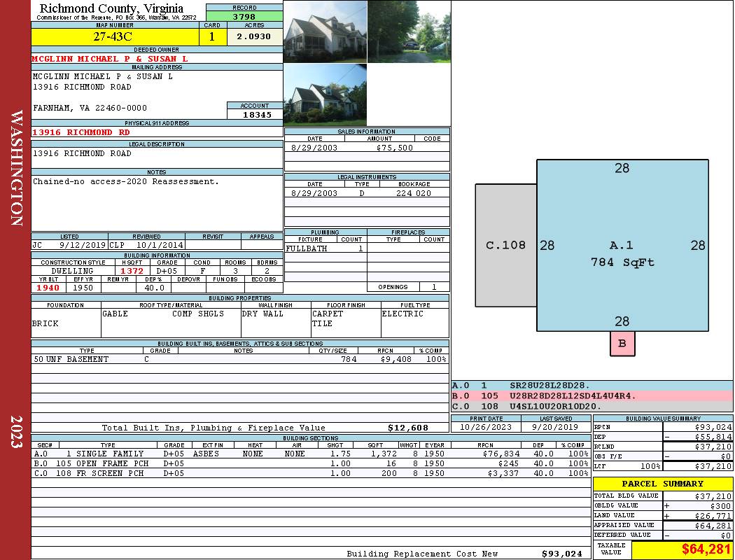The image size is (735, 560).
Task: Click the account number 18345 box
Action: pyautogui.click(x=255, y=114)
